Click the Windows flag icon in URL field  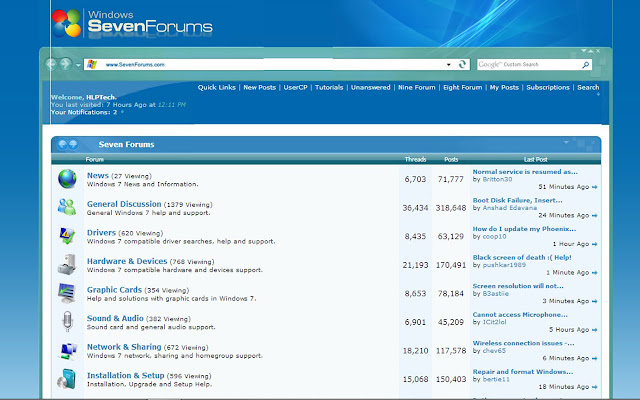click(92, 64)
